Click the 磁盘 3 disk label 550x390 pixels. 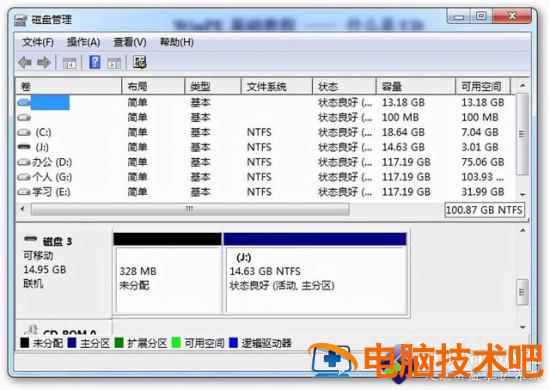coord(57,241)
